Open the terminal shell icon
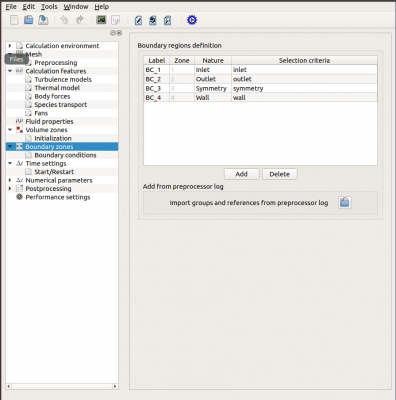Screen dimensions: 396x400 click(101, 20)
